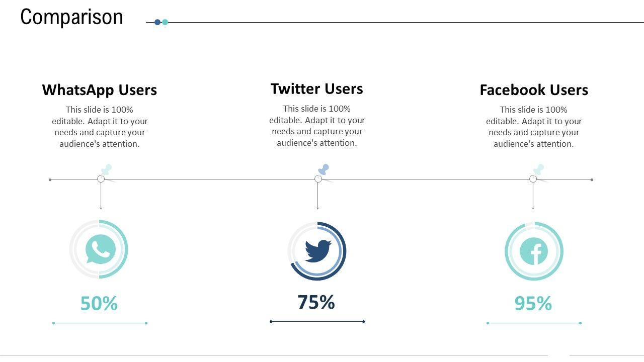The width and height of the screenshot is (644, 362).
Task: Click the teal dot beside title
Action: pyautogui.click(x=165, y=22)
